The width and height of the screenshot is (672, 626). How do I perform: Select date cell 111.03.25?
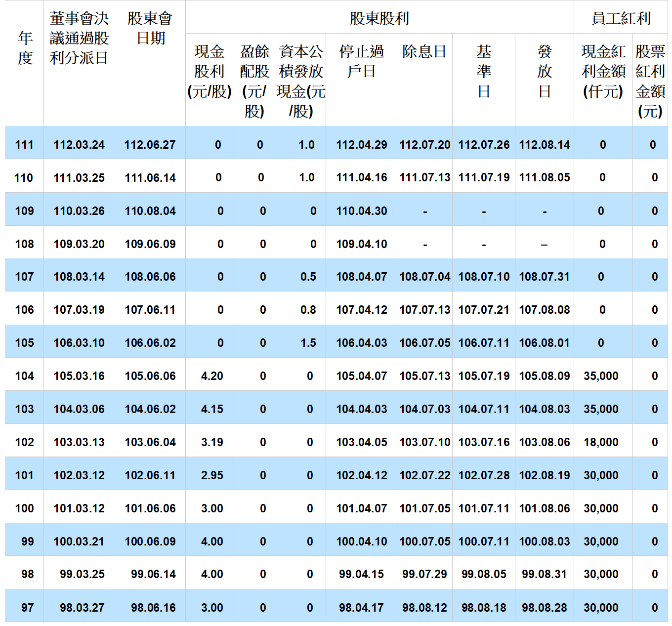[79, 178]
